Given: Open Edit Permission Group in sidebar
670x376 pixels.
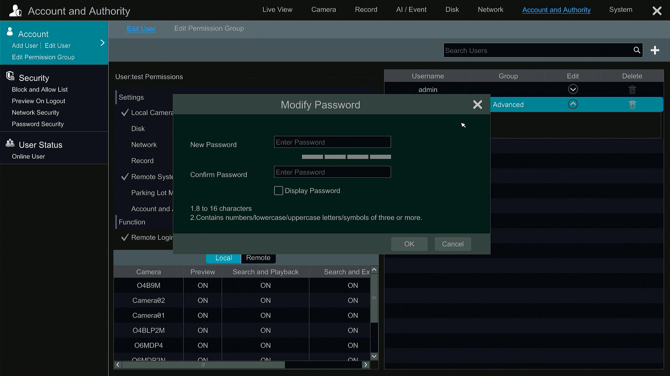Looking at the screenshot, I should [x=43, y=57].
